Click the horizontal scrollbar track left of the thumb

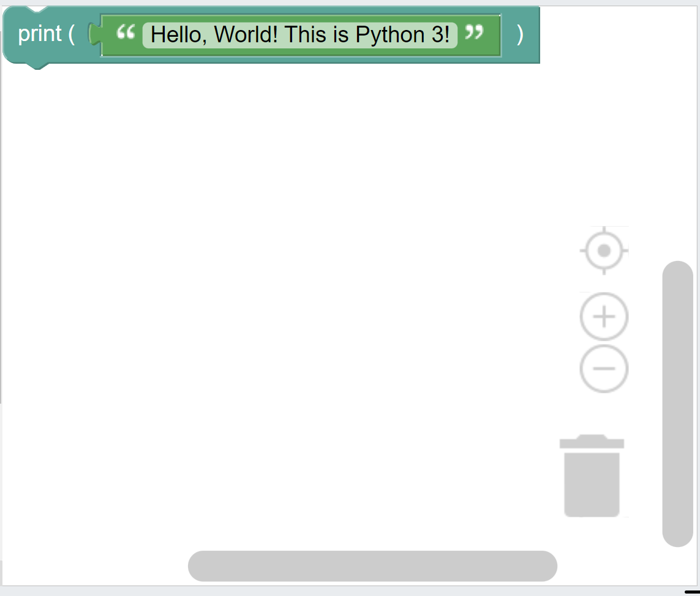95,565
